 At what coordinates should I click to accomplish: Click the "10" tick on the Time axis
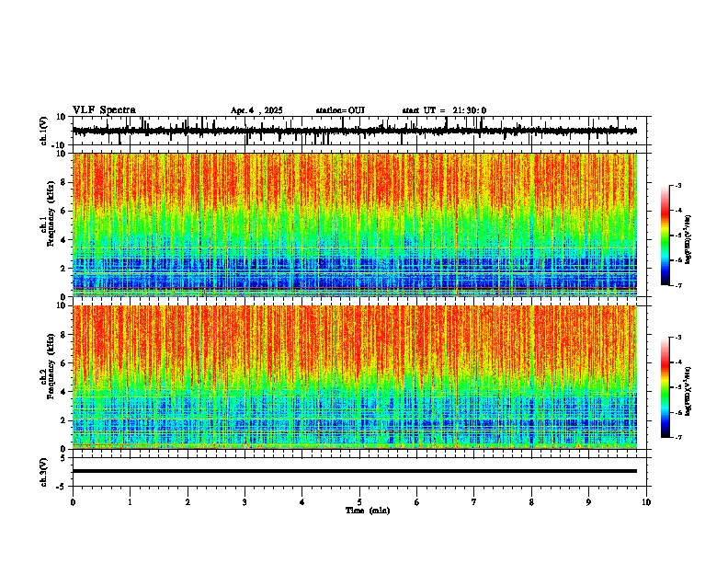coord(646,502)
